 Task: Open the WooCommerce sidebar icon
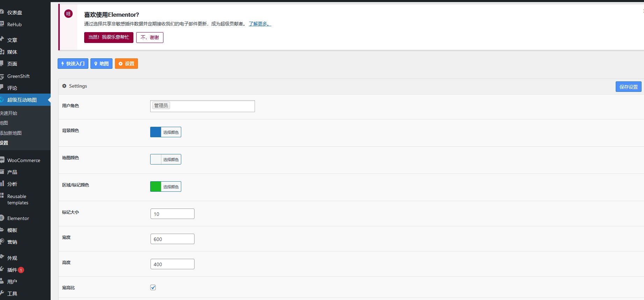coord(2,160)
